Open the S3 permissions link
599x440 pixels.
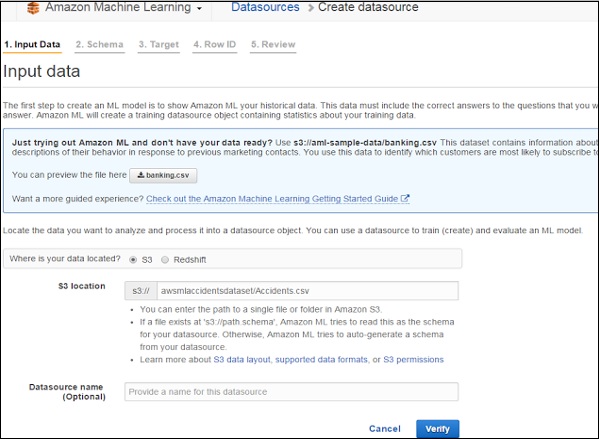click(413, 359)
